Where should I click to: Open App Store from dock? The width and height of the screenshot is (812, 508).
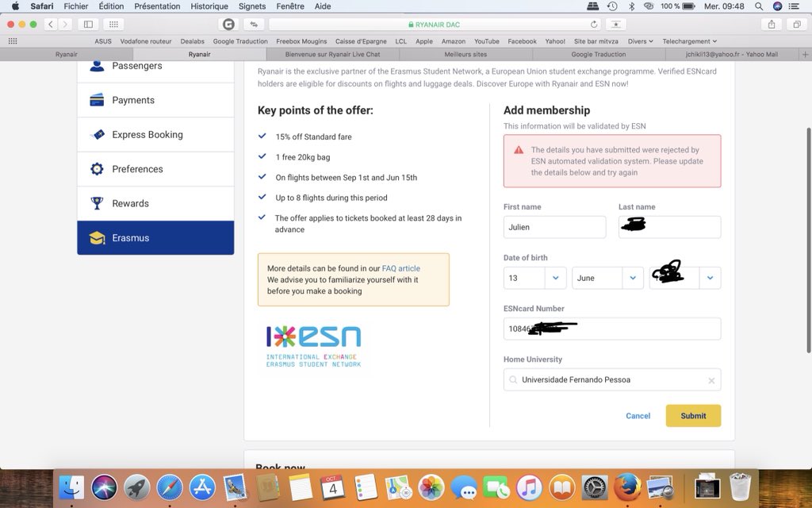pyautogui.click(x=202, y=488)
